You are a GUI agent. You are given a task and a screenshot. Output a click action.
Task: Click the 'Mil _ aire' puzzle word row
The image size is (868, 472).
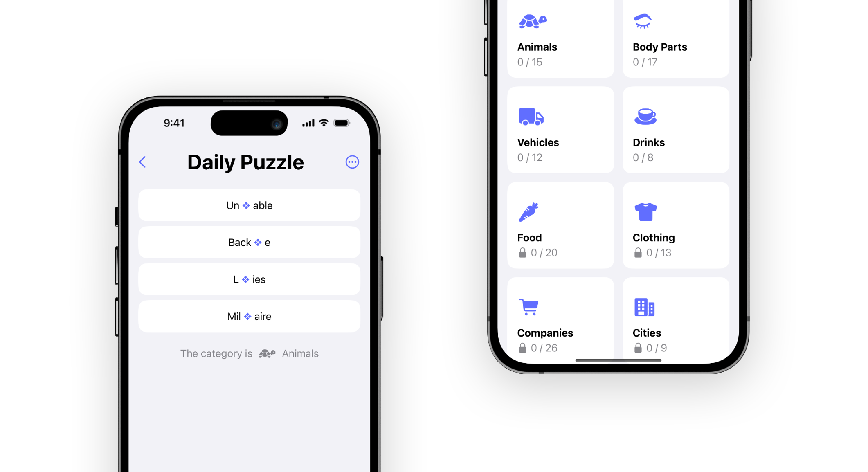[249, 316]
